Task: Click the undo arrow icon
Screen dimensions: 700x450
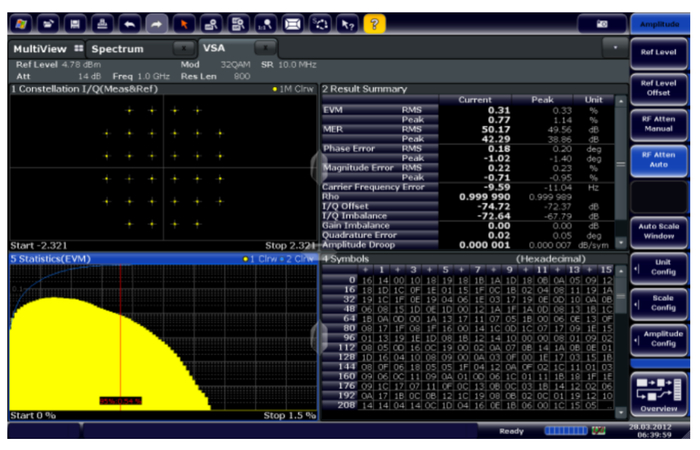Action: coord(130,21)
